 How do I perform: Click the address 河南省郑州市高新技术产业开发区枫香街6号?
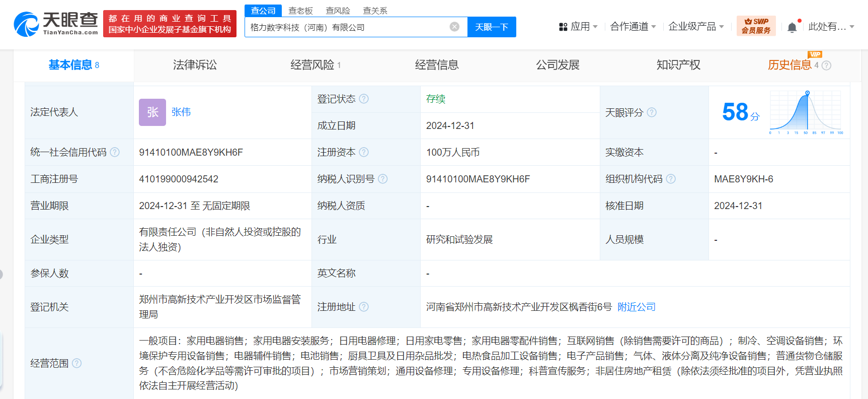(519, 307)
